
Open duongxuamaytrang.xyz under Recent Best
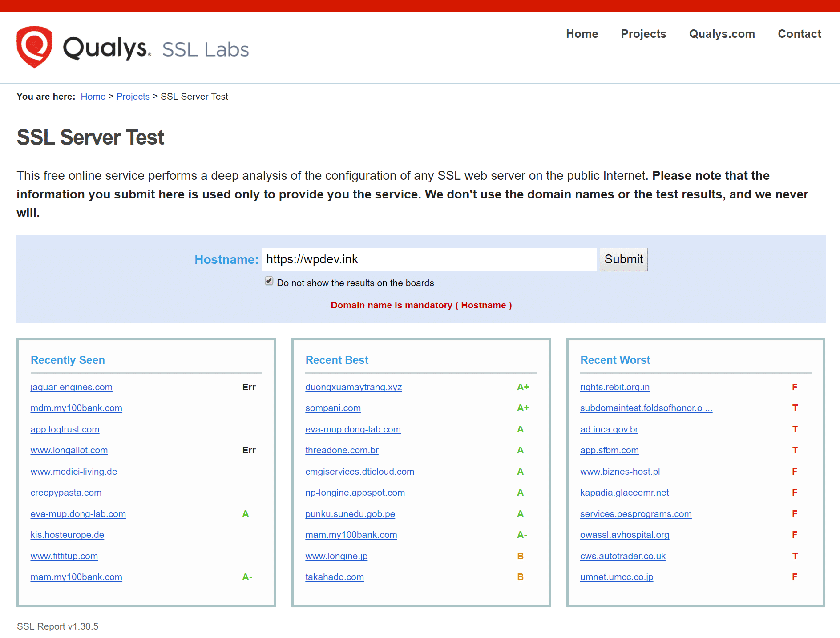(x=353, y=387)
